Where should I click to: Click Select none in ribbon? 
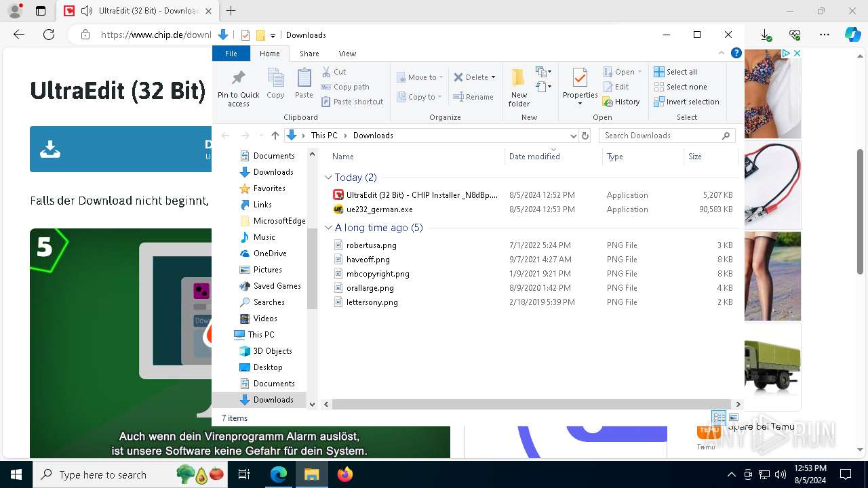coord(680,87)
